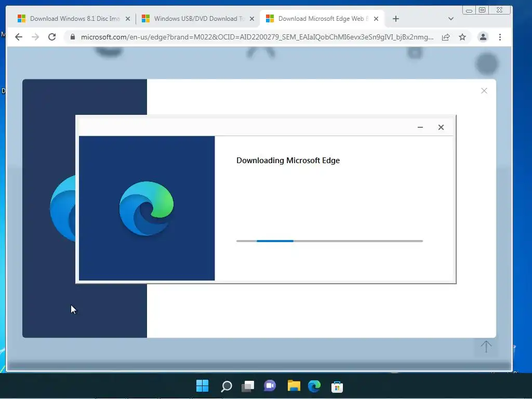The width and height of the screenshot is (532, 399).
Task: Switch to Download Windows 8.1 Disc Image tab
Action: 74,19
